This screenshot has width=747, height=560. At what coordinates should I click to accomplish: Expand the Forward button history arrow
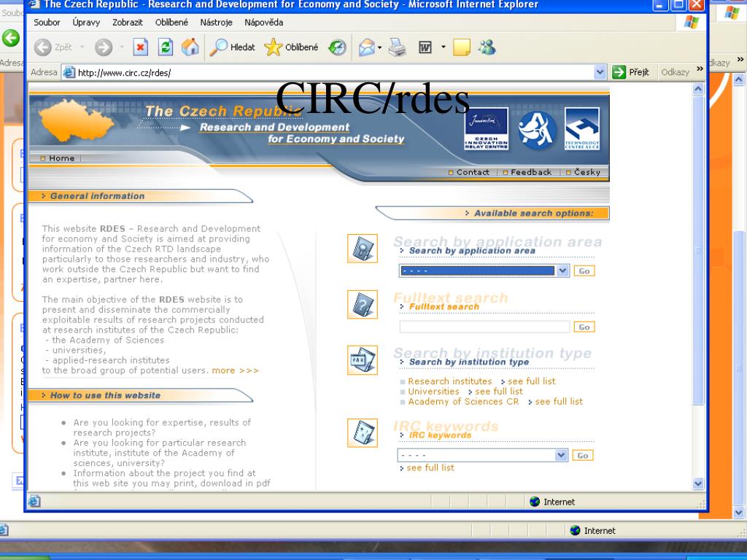(122, 47)
